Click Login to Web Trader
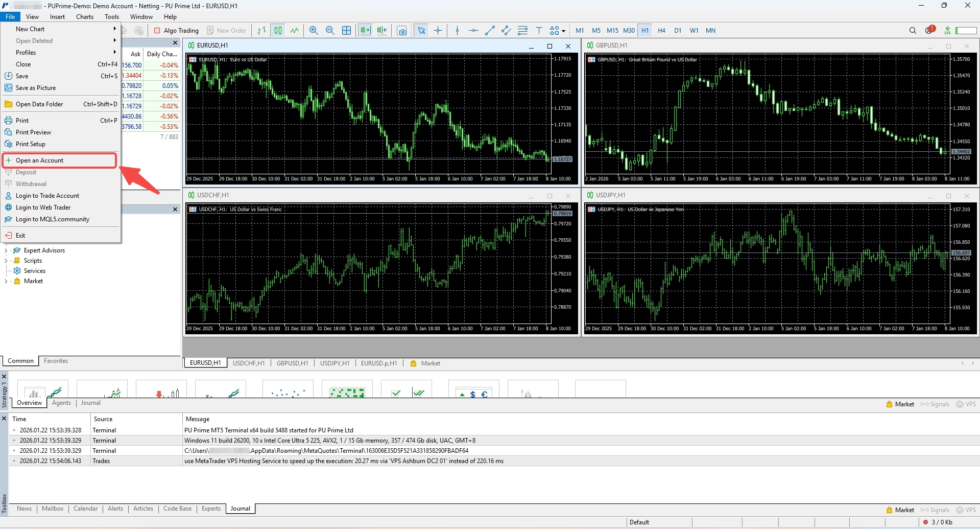Image resolution: width=980 pixels, height=529 pixels. point(43,207)
